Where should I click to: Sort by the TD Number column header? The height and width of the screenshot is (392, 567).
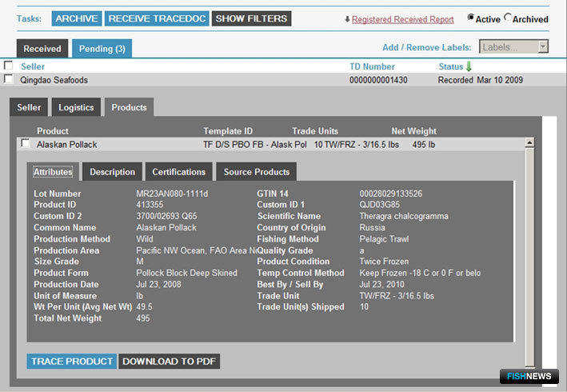(372, 66)
